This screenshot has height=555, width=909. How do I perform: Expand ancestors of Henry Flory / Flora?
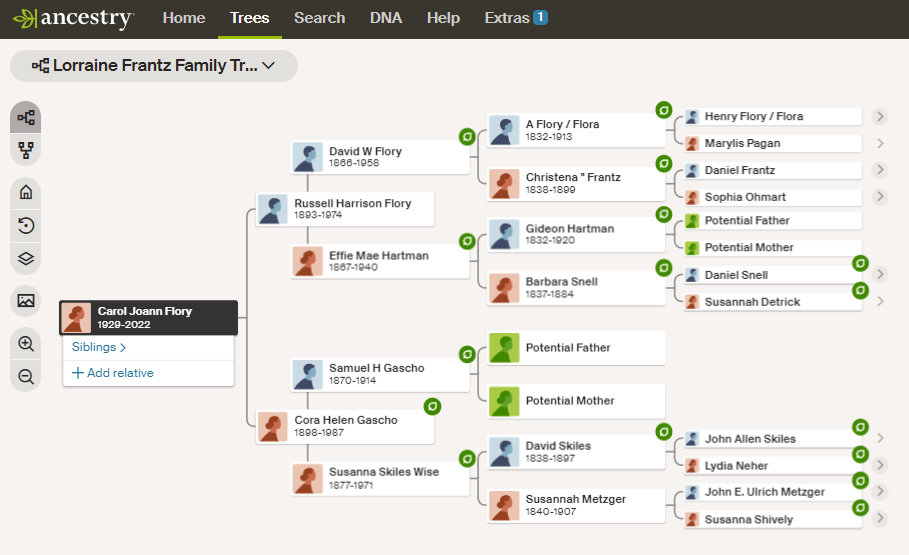tap(880, 117)
